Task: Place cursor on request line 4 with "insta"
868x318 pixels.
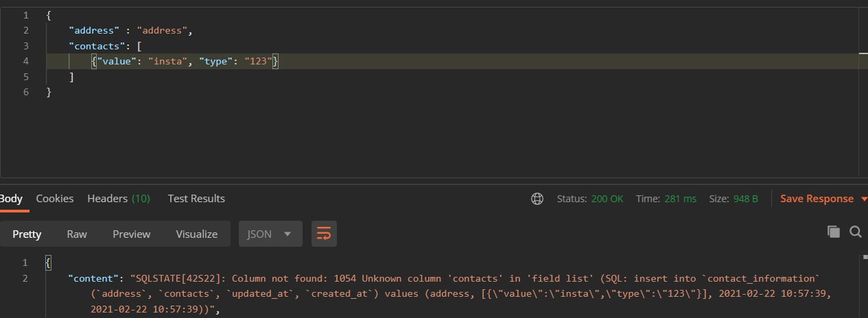Action: click(x=451, y=62)
